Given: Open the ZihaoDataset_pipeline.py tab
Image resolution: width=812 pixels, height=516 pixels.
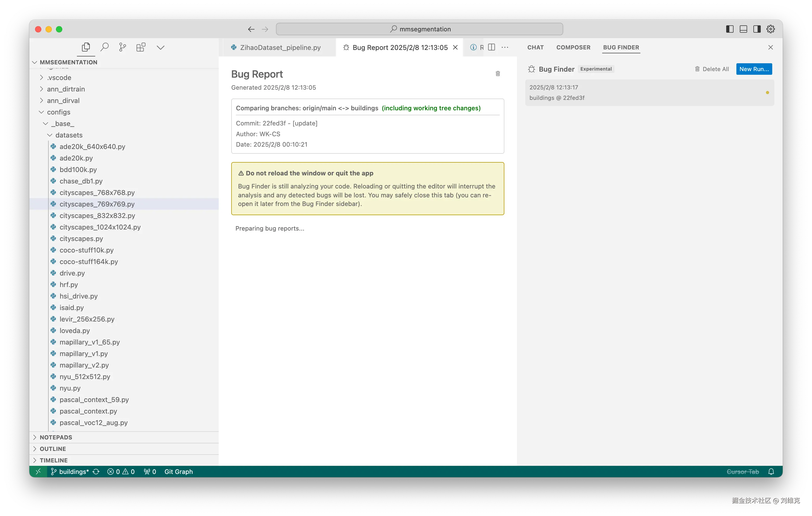Looking at the screenshot, I should pos(280,48).
